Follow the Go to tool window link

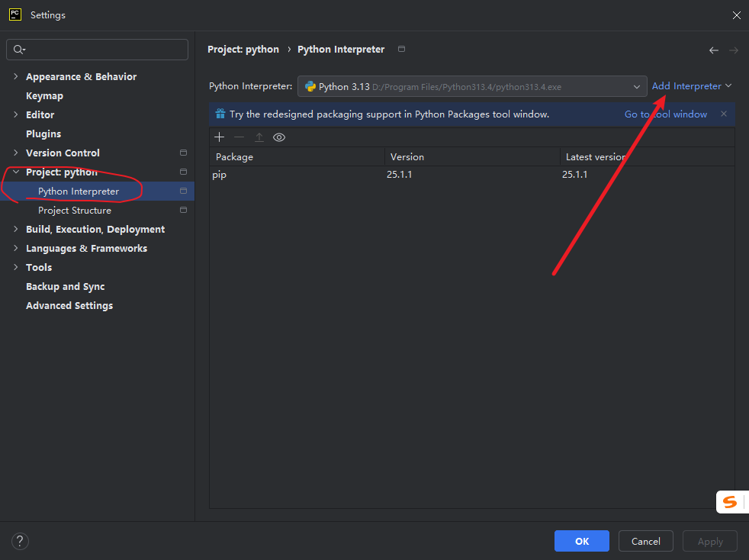coord(666,114)
